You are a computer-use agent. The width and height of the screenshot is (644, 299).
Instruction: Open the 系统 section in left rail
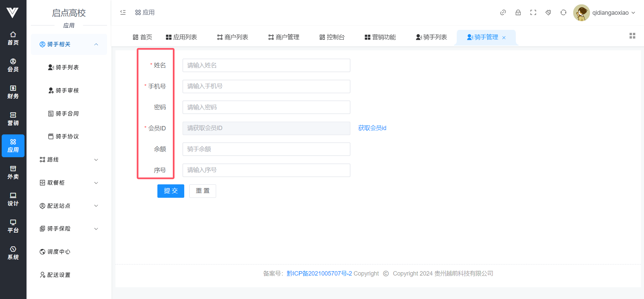[13, 253]
